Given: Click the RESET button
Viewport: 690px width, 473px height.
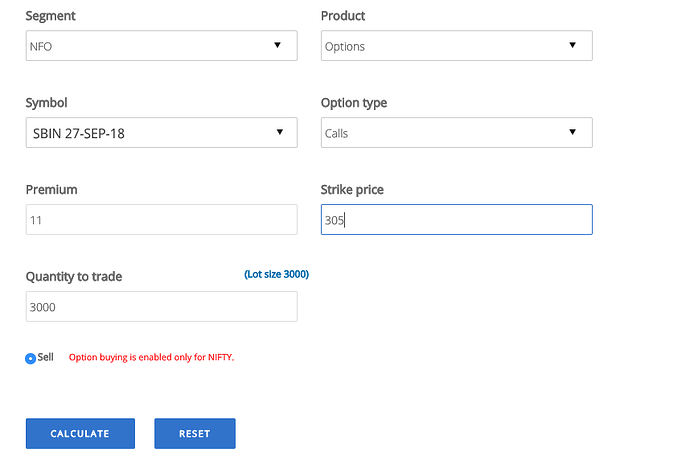Looking at the screenshot, I should click(x=195, y=433).
